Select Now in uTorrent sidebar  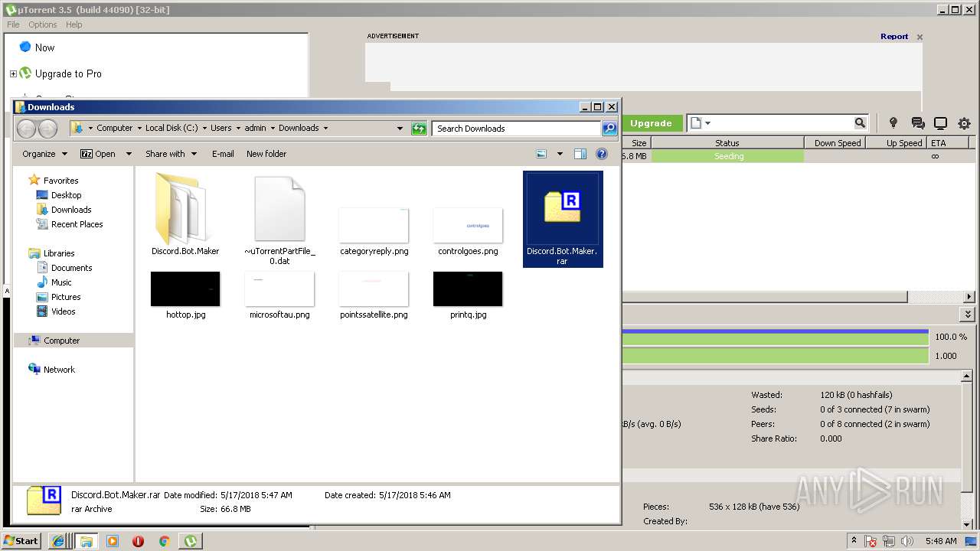tap(44, 47)
